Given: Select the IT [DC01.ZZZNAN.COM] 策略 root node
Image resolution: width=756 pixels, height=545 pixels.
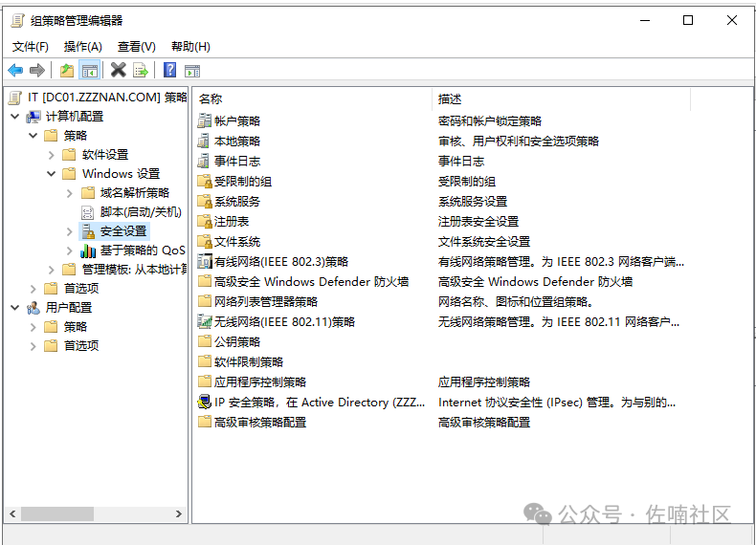Looking at the screenshot, I should (x=107, y=97).
